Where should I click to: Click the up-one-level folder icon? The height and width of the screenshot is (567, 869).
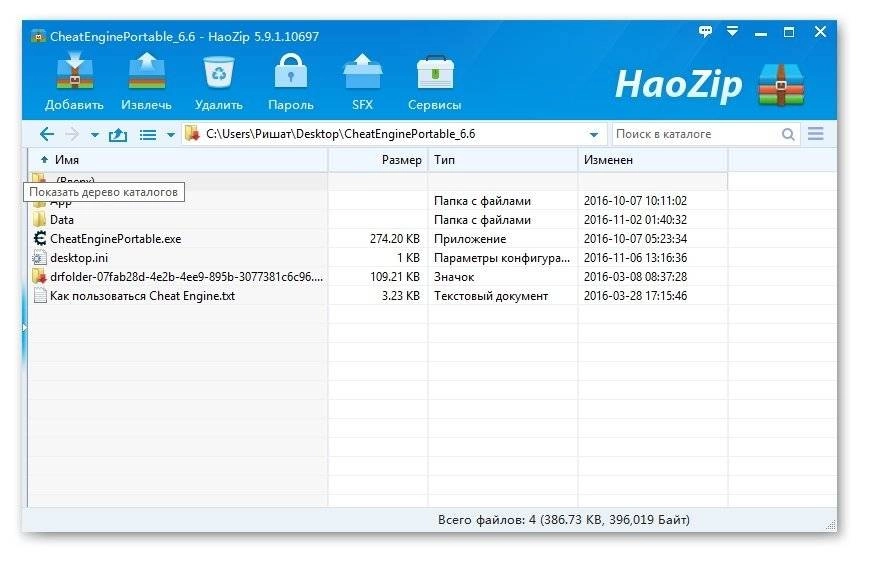pyautogui.click(x=117, y=135)
